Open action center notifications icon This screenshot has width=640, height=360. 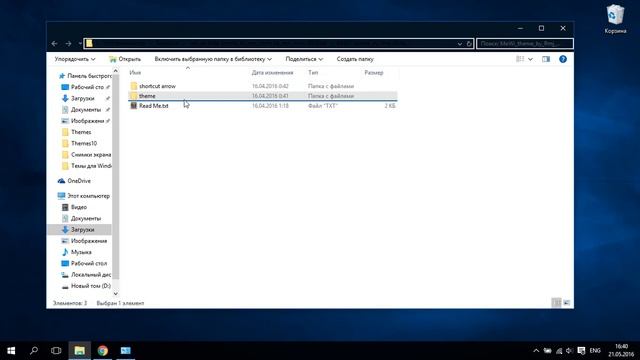point(581,351)
